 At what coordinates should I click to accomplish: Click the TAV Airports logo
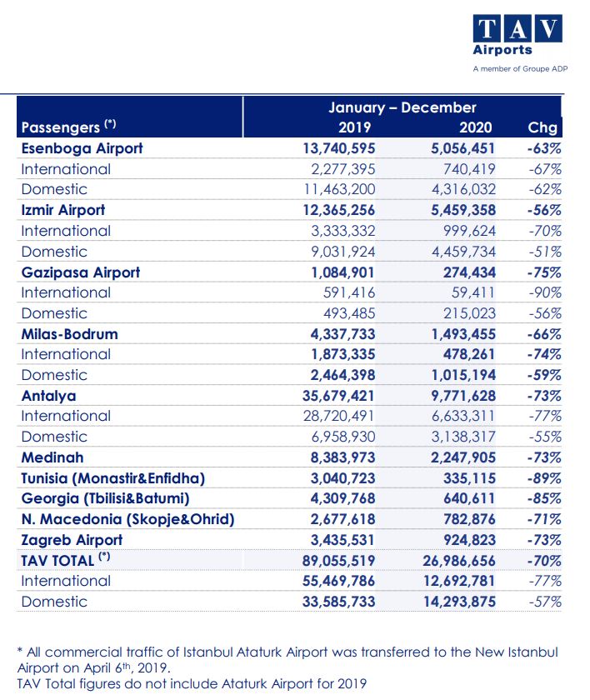pos(520,43)
